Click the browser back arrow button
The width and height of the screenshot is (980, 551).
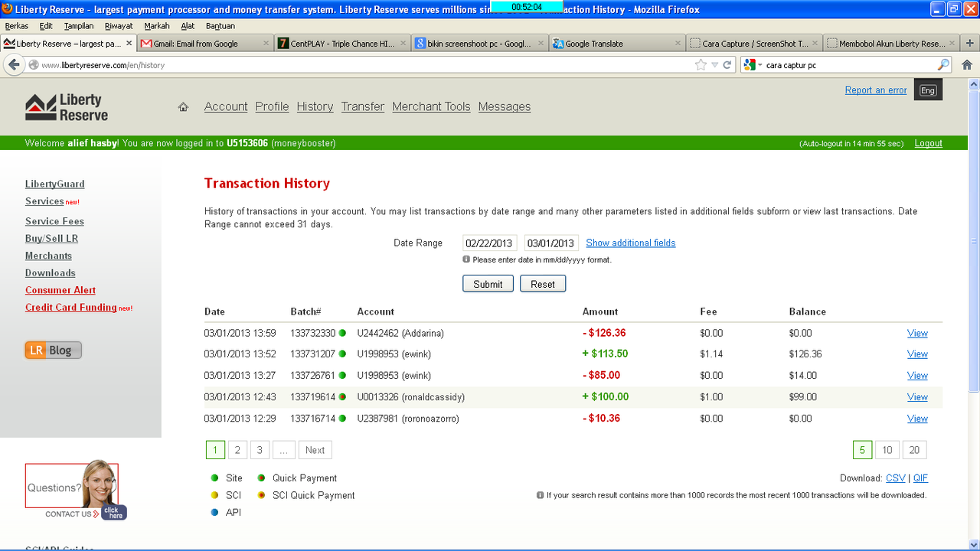tap(13, 65)
